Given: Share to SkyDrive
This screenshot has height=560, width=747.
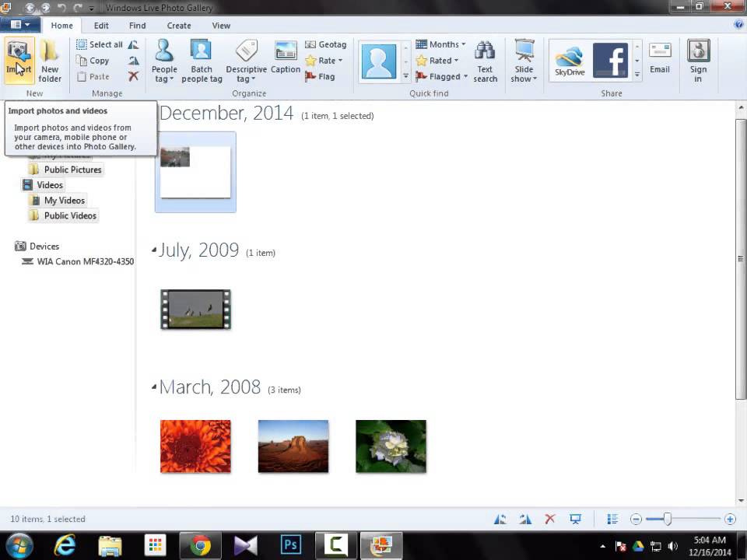Looking at the screenshot, I should (x=570, y=61).
